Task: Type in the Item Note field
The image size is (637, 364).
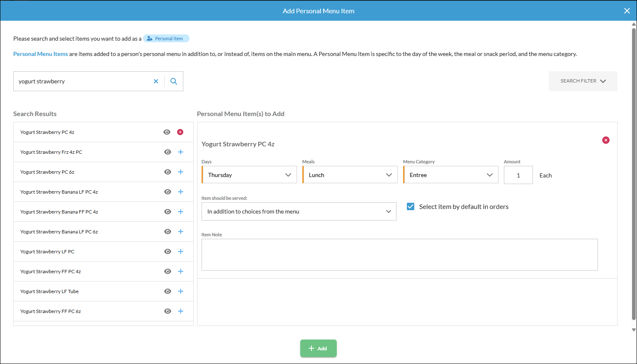Action: pos(399,254)
